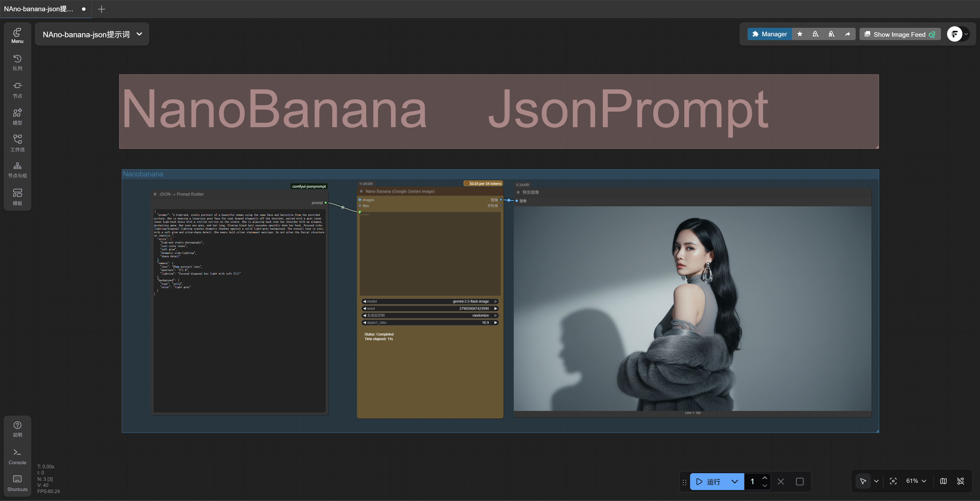Open the queue history panel

click(17, 63)
